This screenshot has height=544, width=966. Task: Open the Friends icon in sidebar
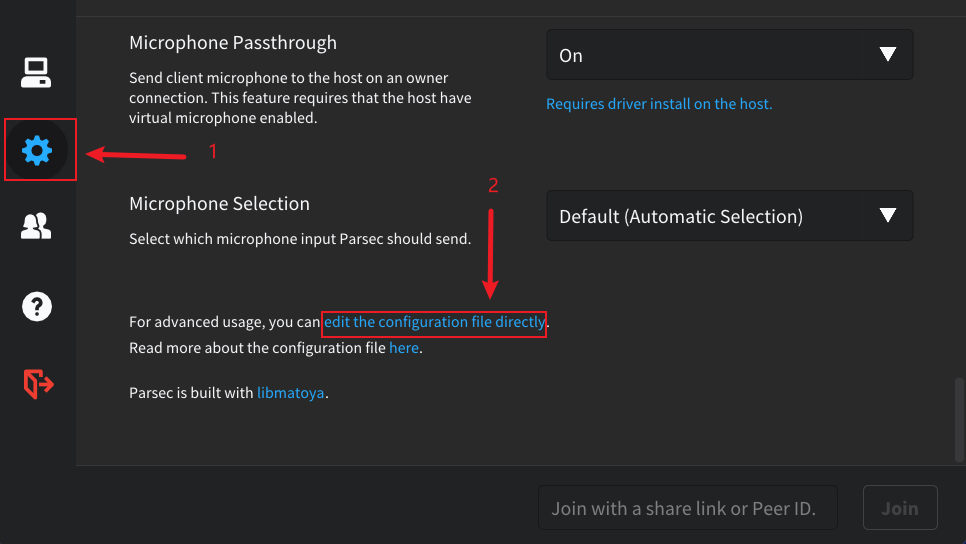pyautogui.click(x=36, y=228)
